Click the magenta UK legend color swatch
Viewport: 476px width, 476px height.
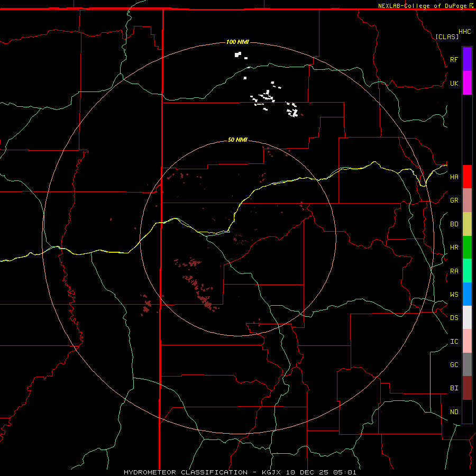(x=467, y=83)
